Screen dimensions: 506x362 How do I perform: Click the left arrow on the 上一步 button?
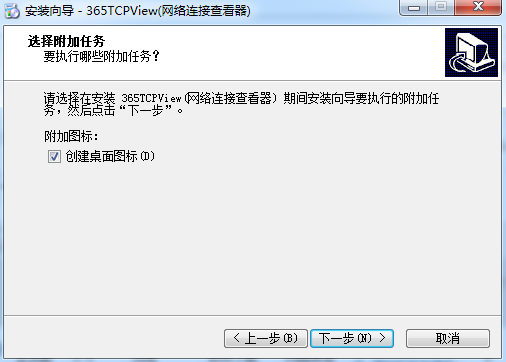point(236,338)
